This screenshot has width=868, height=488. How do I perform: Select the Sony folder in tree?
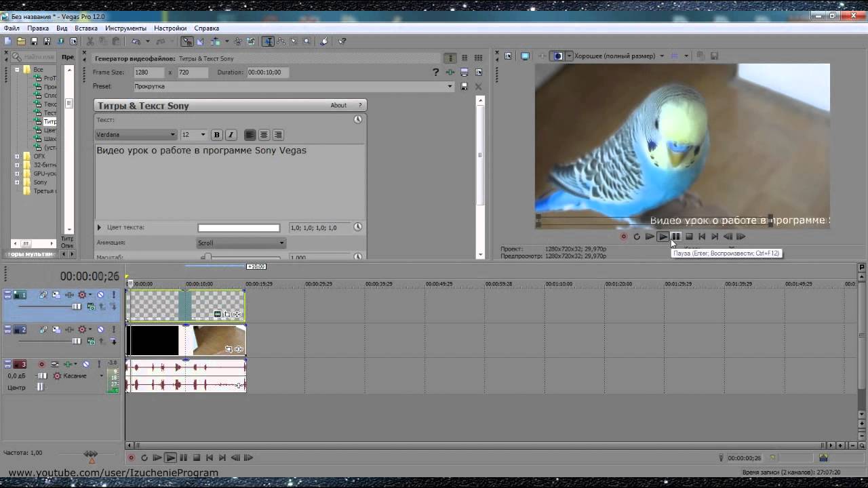click(x=40, y=182)
